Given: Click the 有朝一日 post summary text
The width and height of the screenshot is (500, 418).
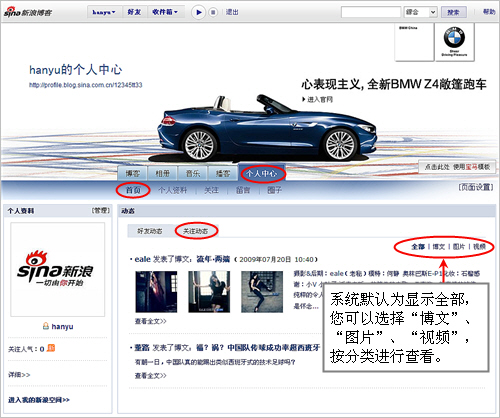Looking at the screenshot, I should [215, 362].
